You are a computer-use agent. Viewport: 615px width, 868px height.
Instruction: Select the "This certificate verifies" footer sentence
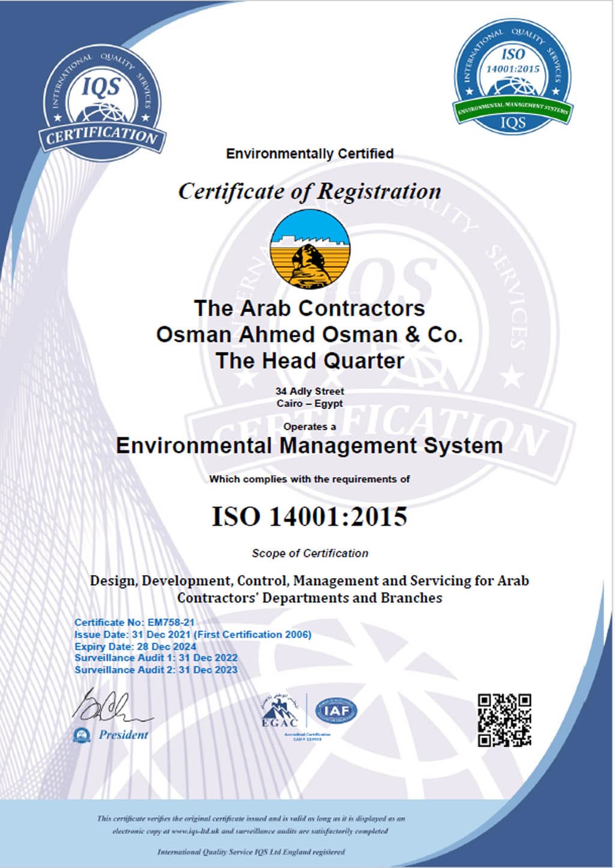point(251,825)
